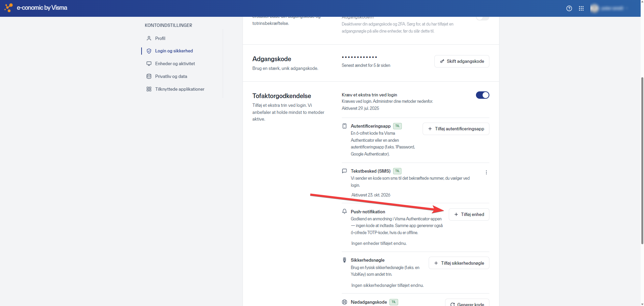644x306 pixels.
Task: Open the help question mark icon
Action: coord(569,8)
